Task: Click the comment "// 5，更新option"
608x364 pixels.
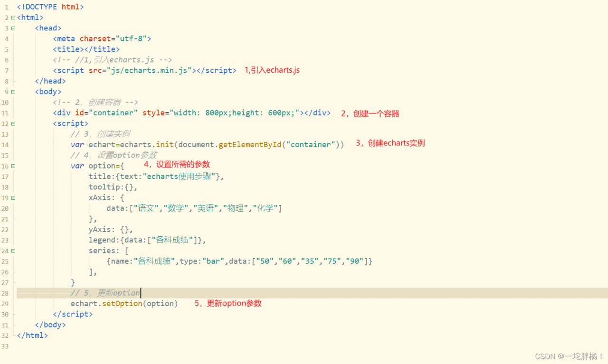Action: [x=105, y=293]
